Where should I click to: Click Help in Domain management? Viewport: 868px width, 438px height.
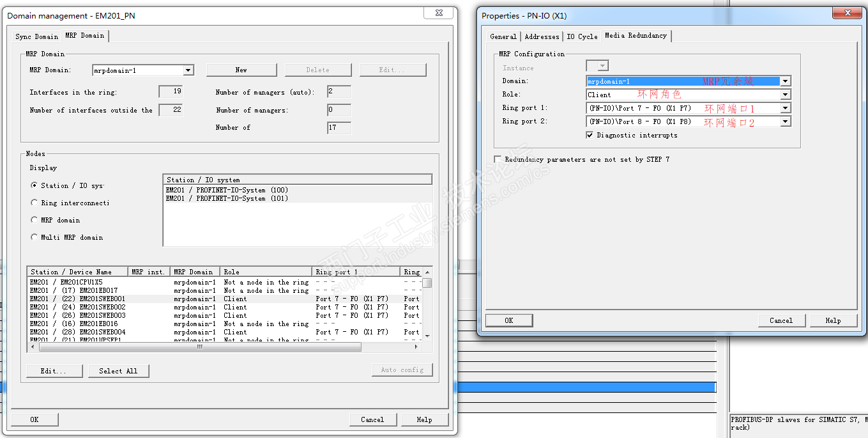425,419
